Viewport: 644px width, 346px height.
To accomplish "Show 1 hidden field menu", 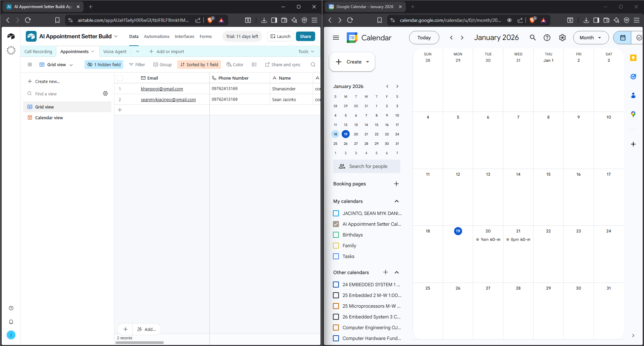I will click(x=104, y=64).
